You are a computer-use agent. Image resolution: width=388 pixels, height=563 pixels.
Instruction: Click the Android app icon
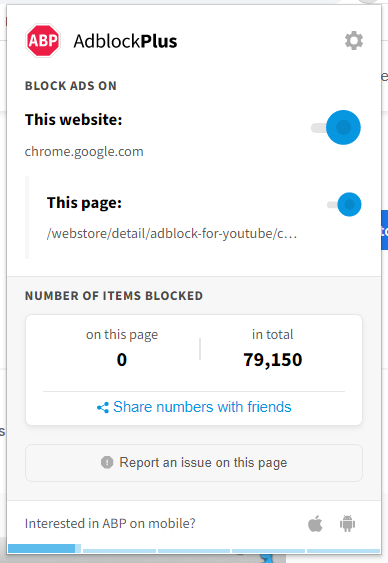[x=347, y=524]
